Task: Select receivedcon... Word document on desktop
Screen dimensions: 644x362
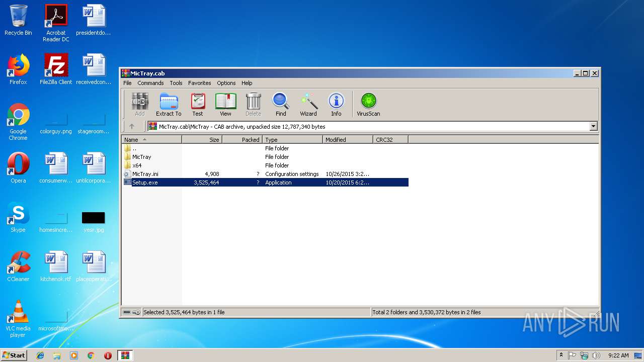Action: pos(94,69)
